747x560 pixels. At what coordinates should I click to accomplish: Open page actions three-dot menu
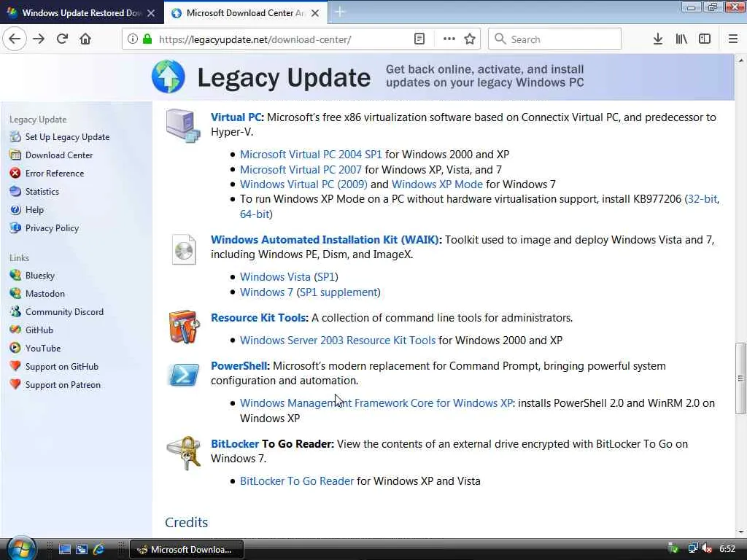(x=449, y=39)
